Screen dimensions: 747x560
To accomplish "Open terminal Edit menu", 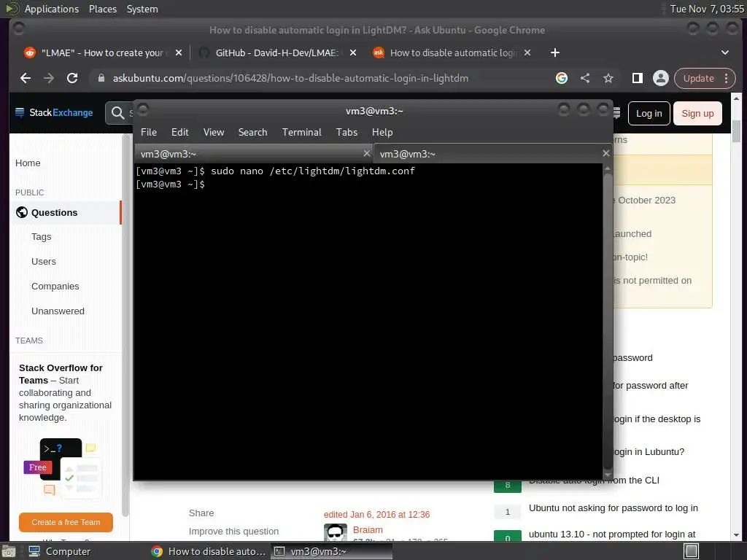I will click(x=179, y=132).
